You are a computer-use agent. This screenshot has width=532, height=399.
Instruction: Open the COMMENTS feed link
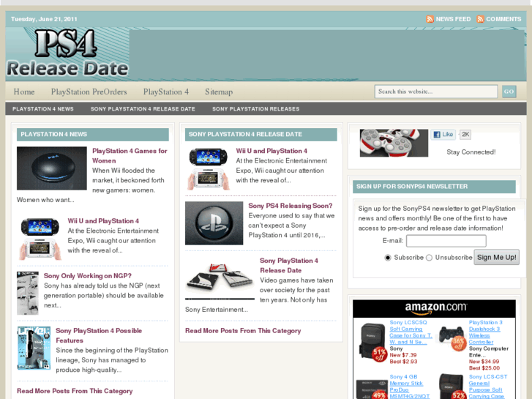pos(503,19)
